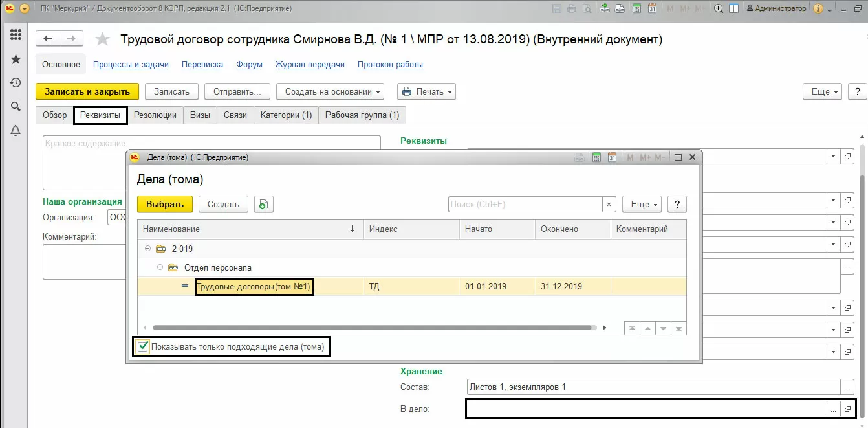The height and width of the screenshot is (428, 868).
Task: Open the Журнал передачи link
Action: point(310,65)
